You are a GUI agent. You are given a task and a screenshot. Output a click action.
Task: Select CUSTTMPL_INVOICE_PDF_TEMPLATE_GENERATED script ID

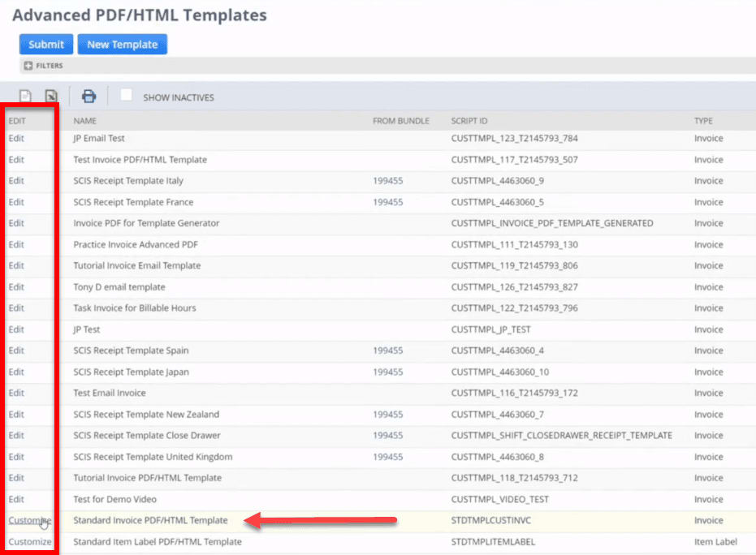click(552, 223)
